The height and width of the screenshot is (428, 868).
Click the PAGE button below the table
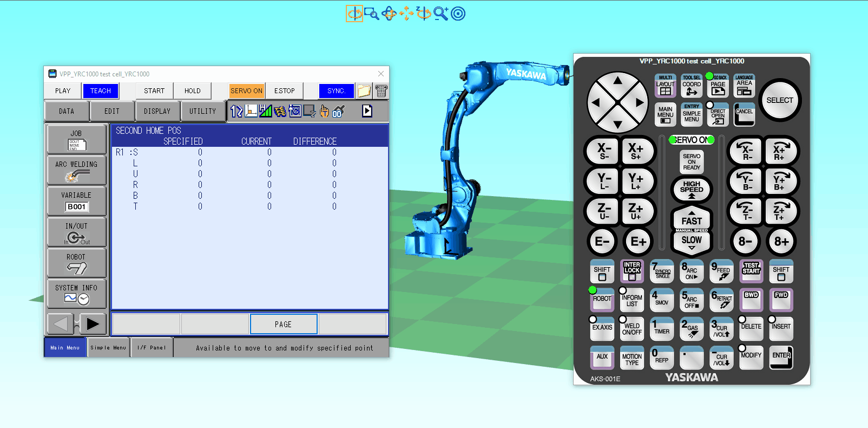pos(284,325)
